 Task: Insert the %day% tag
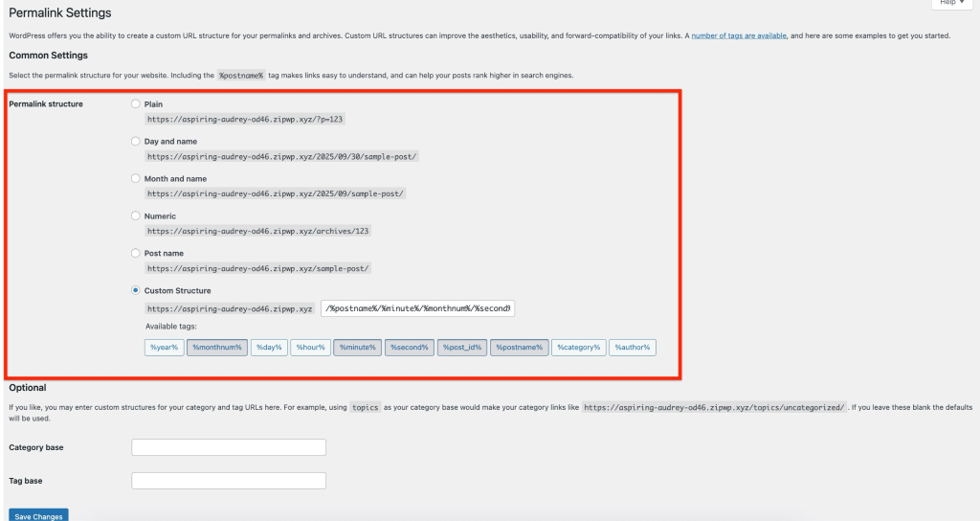point(269,348)
